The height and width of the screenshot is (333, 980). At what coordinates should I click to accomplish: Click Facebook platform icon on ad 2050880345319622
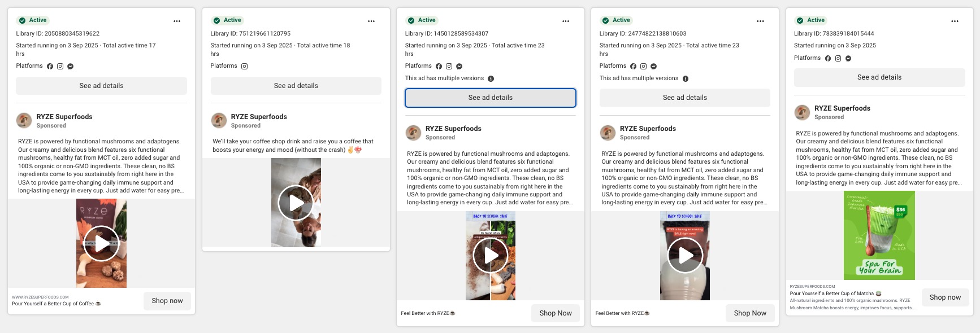(x=50, y=66)
